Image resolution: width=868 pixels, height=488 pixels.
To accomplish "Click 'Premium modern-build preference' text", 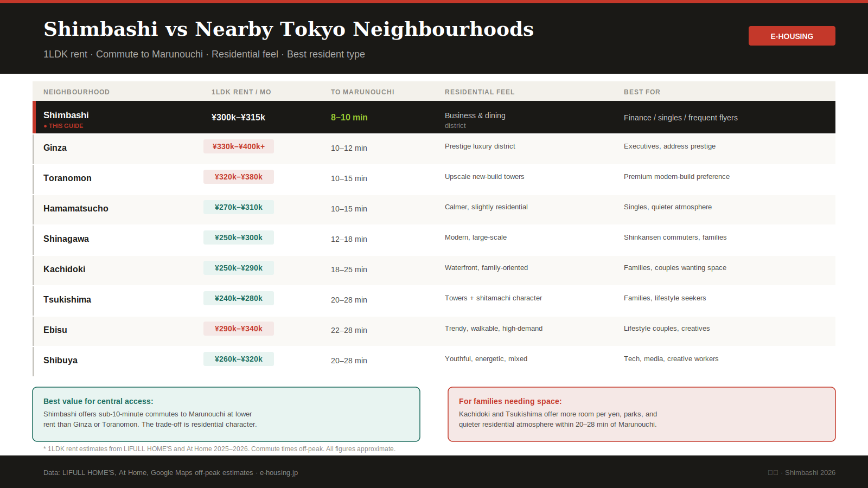I will 676,177.
